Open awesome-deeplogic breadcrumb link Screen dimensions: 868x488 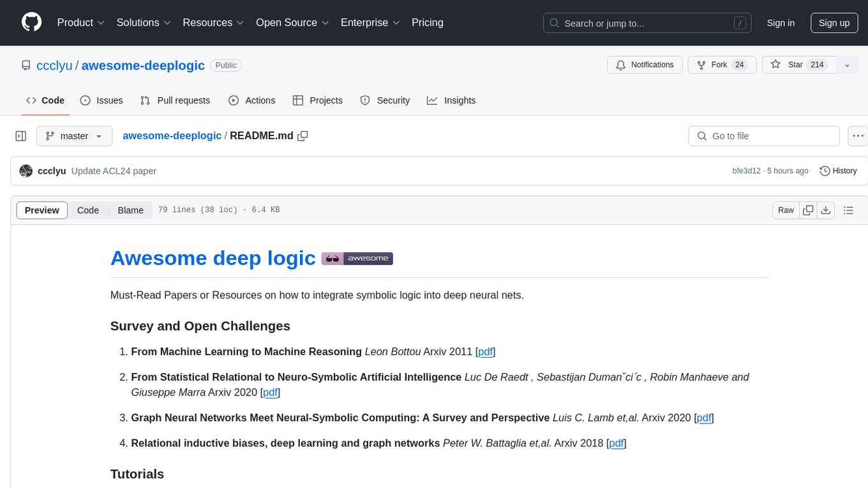[x=172, y=135]
